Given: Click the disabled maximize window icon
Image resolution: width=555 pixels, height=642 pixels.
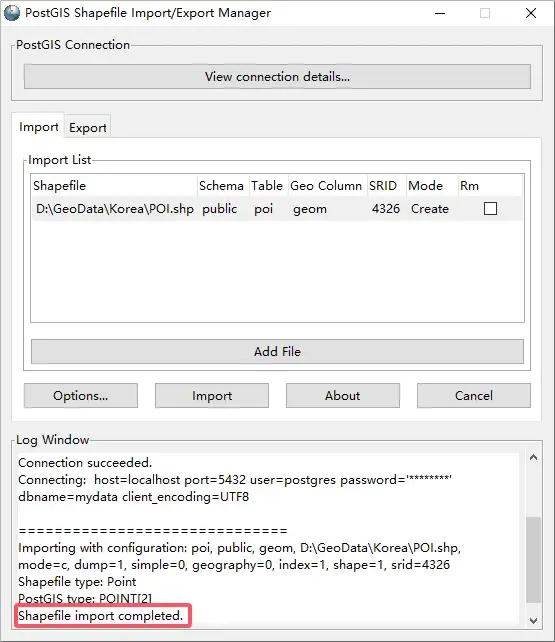Looking at the screenshot, I should point(485,13).
